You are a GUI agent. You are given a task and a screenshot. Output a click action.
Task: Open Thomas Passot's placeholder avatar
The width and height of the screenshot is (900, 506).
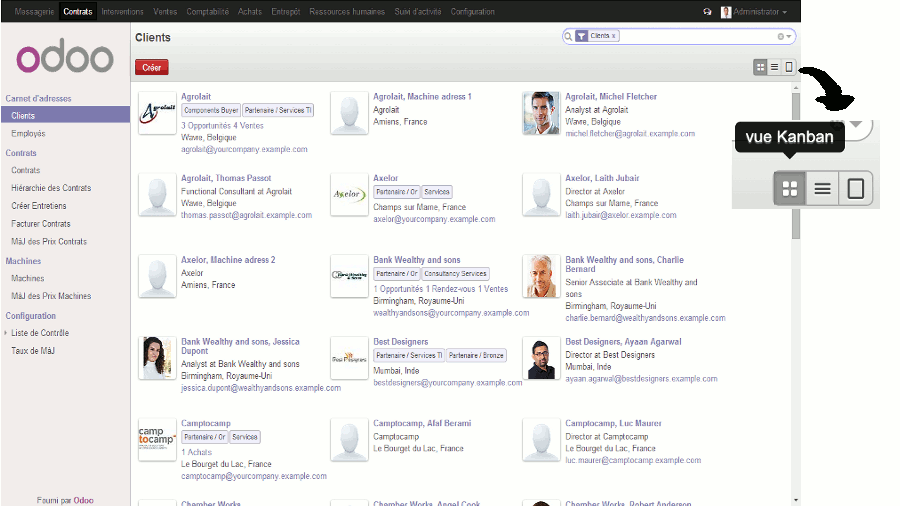click(157, 194)
